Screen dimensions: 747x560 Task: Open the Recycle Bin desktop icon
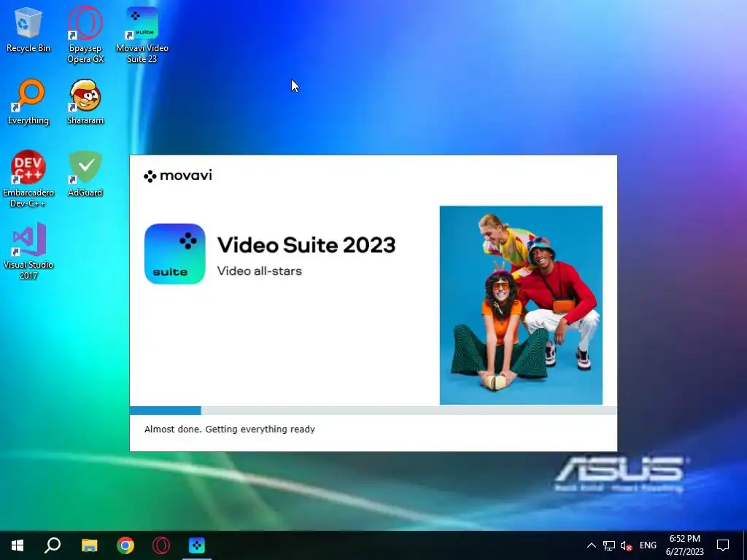coord(28,29)
